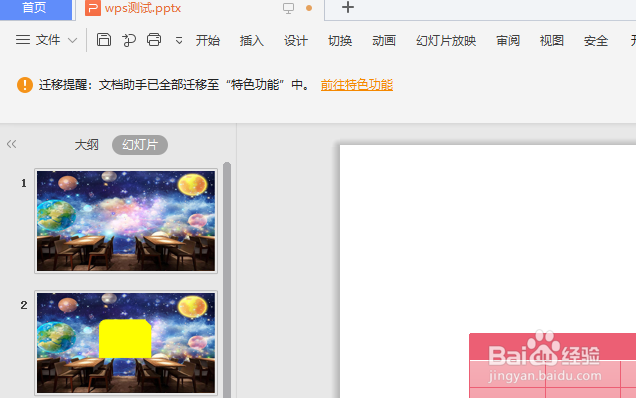Viewport: 636px width, 398px height.
Task: Switch panel to 大纲 view
Action: [86, 145]
